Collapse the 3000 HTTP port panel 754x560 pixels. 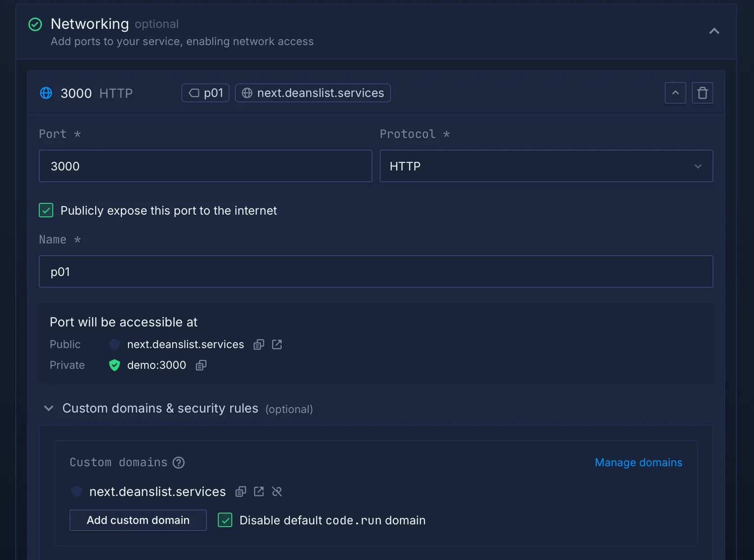675,93
